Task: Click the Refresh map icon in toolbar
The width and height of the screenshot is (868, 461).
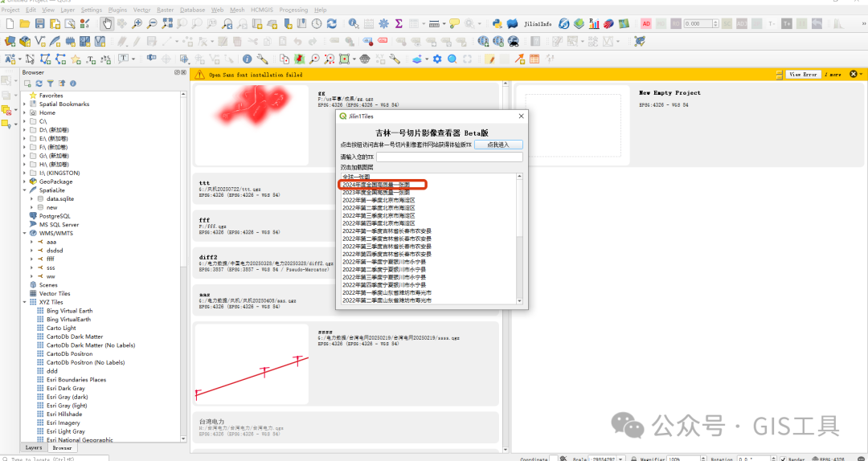Action: tap(332, 24)
